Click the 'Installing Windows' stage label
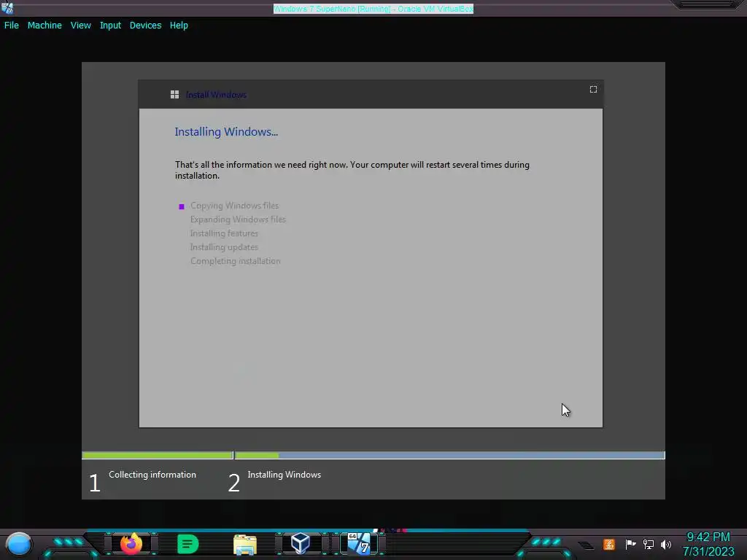747x560 pixels. pos(284,475)
